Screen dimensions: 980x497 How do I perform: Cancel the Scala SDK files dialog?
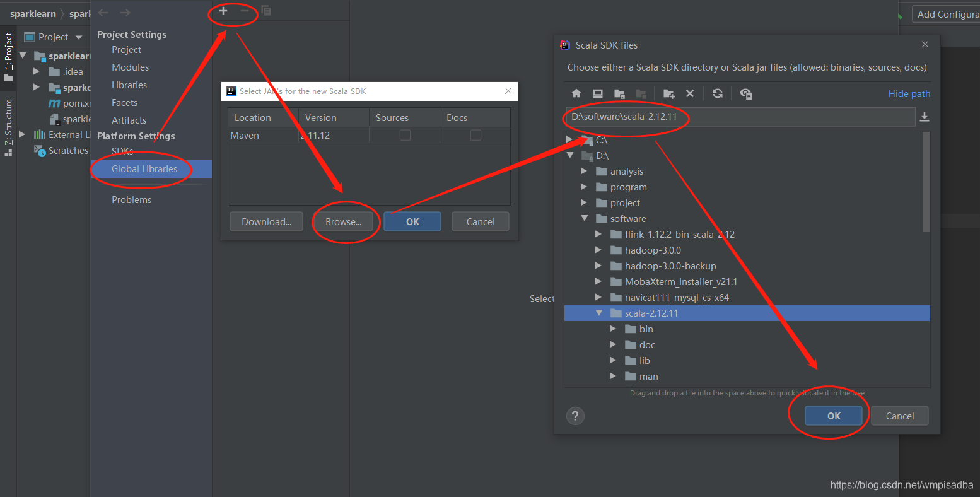(x=900, y=416)
